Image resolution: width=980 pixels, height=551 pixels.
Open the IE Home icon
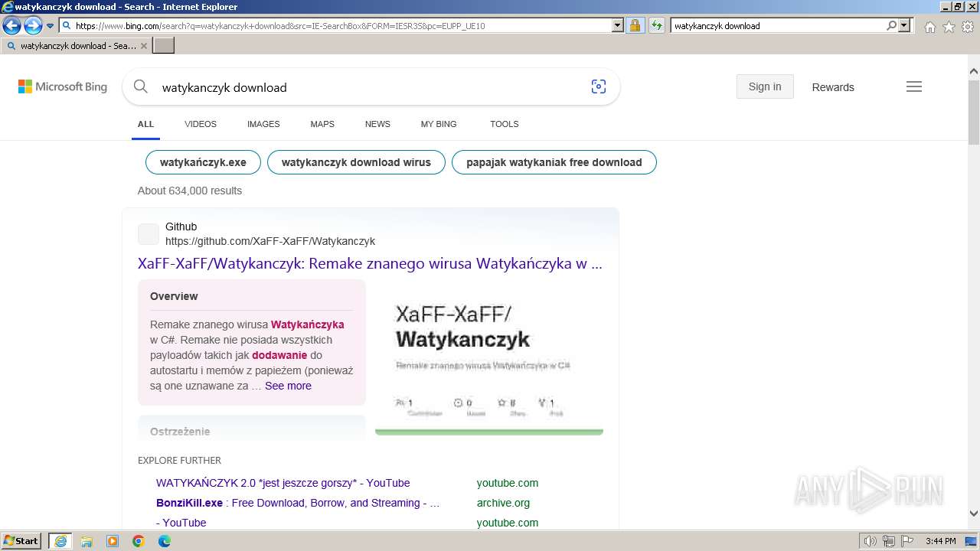coord(929,27)
